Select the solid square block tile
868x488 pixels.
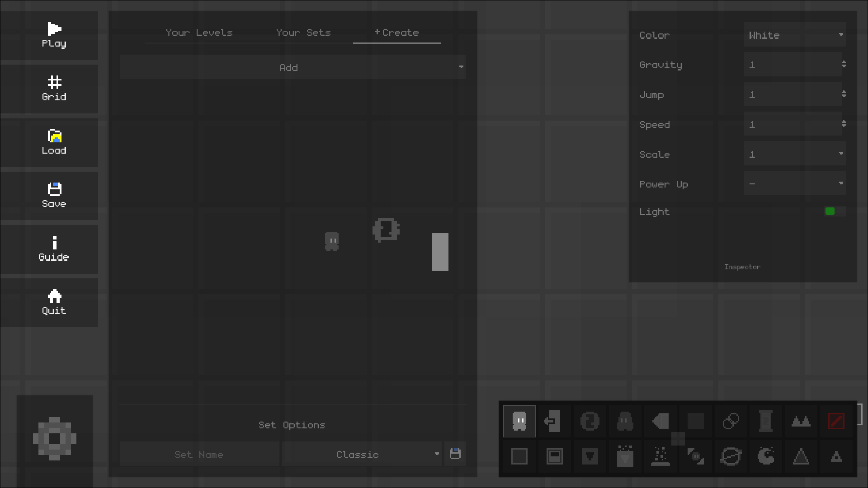[696, 421]
